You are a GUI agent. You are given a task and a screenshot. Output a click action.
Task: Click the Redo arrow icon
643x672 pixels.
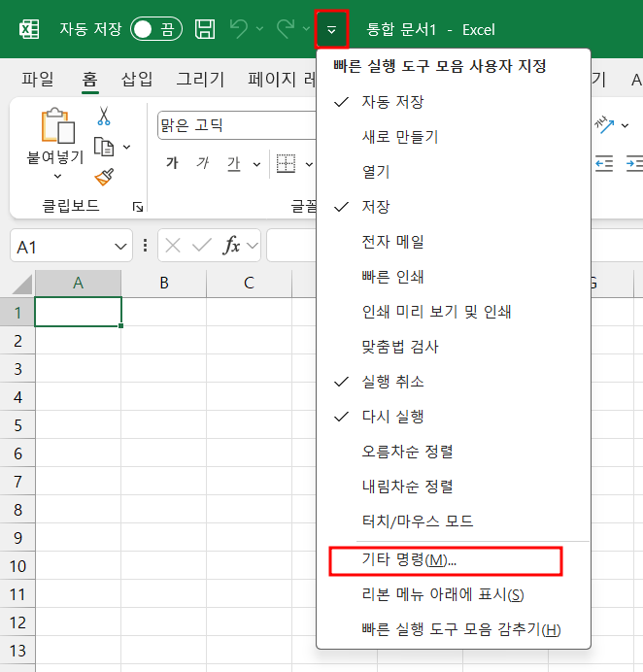[x=286, y=29]
